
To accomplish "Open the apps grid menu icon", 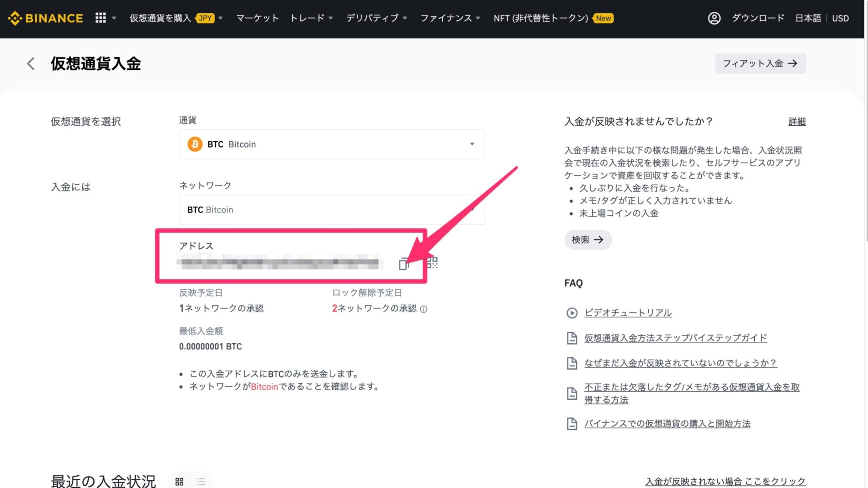I will click(x=101, y=18).
